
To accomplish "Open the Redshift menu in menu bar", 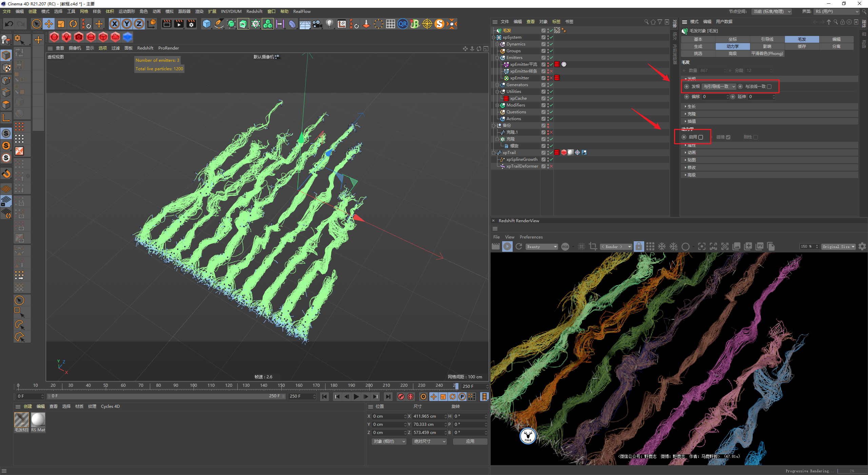I will pos(254,12).
